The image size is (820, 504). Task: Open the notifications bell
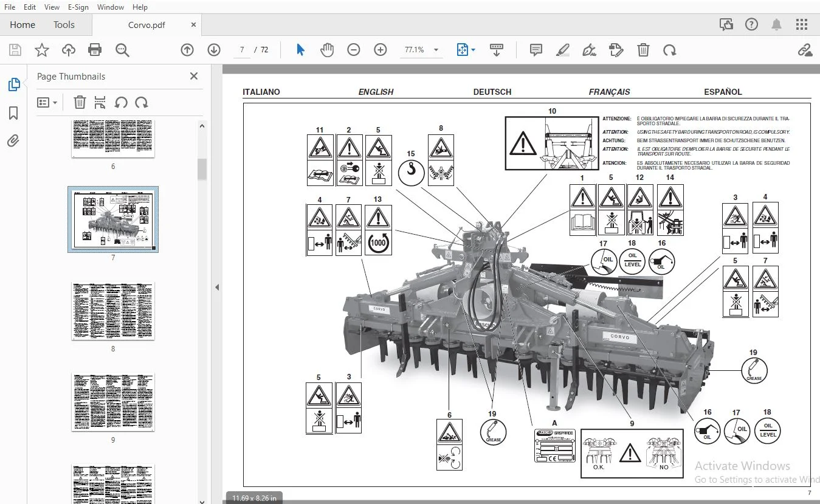click(777, 24)
